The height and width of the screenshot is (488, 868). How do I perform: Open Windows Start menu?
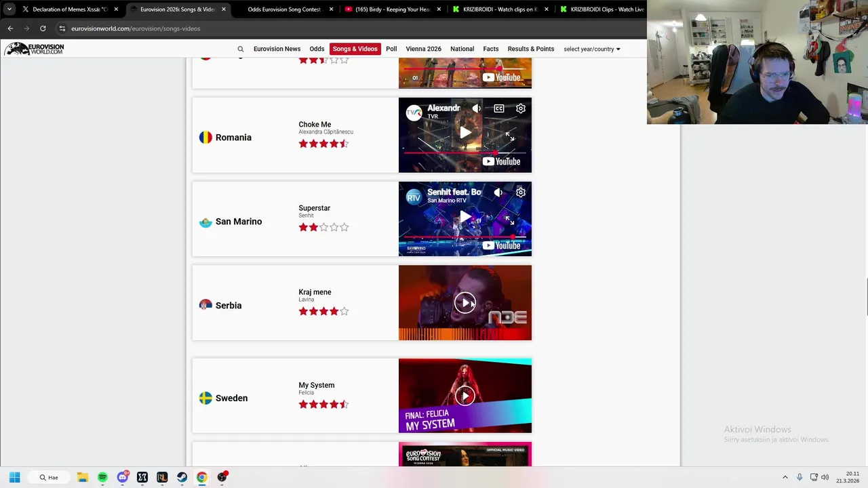click(14, 477)
